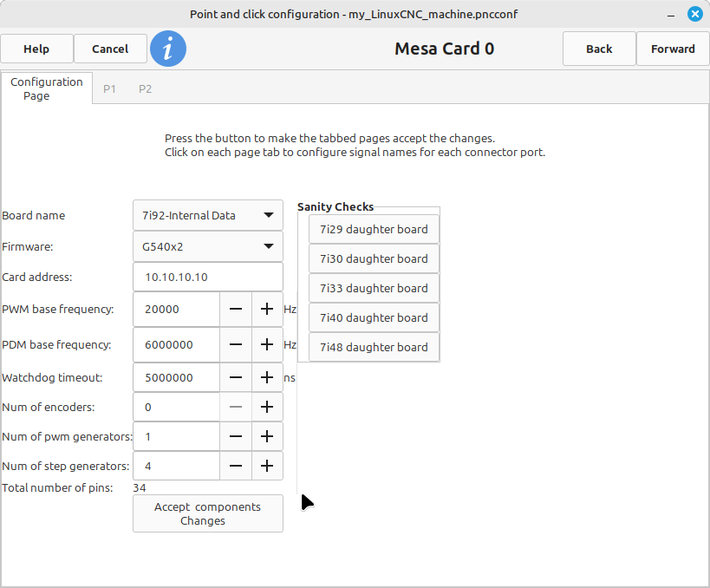Decrease watchdog timeout with minus button
The height and width of the screenshot is (588, 710).
click(x=236, y=377)
